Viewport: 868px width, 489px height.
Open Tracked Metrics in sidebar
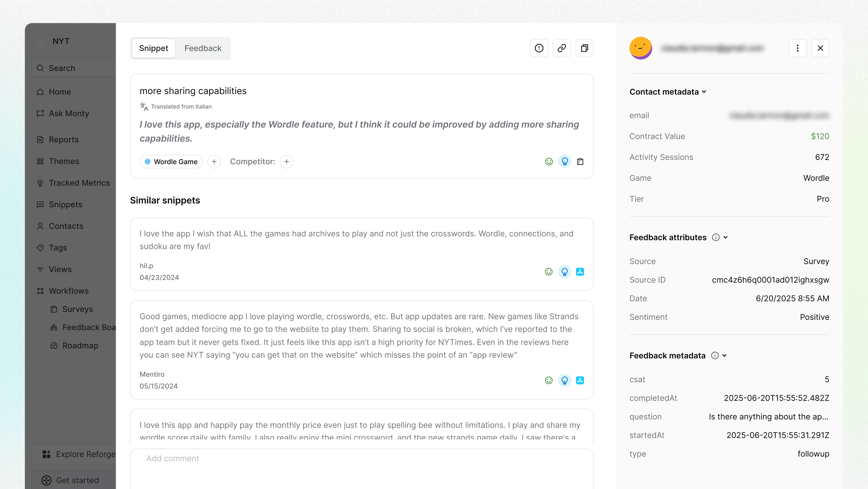79,183
